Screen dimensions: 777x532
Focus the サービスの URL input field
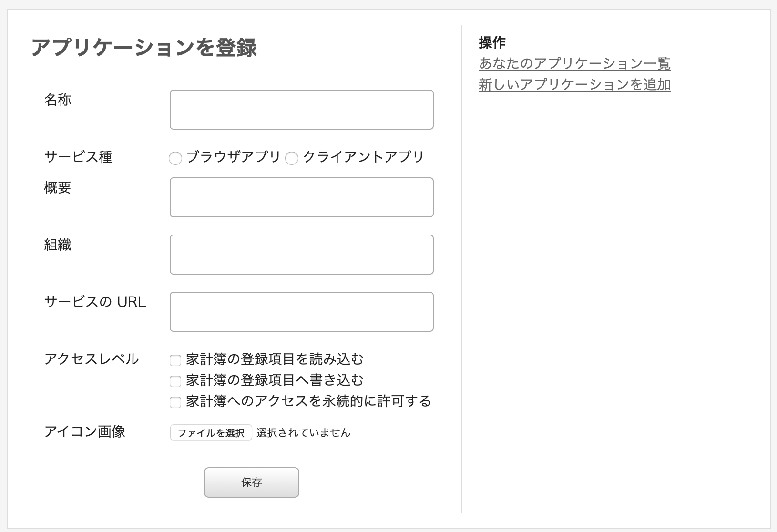tap(301, 312)
